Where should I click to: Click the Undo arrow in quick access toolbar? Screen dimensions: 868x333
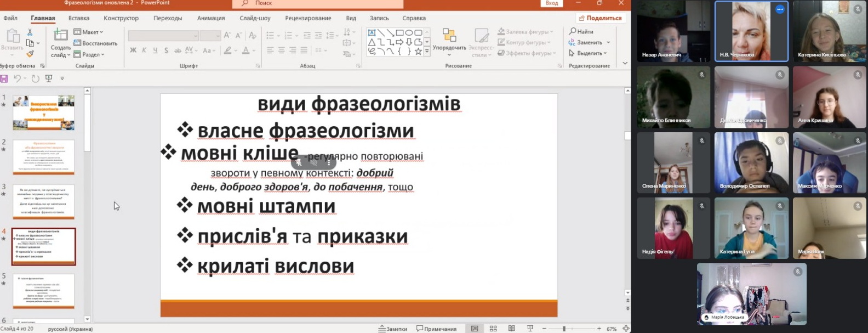click(17, 78)
